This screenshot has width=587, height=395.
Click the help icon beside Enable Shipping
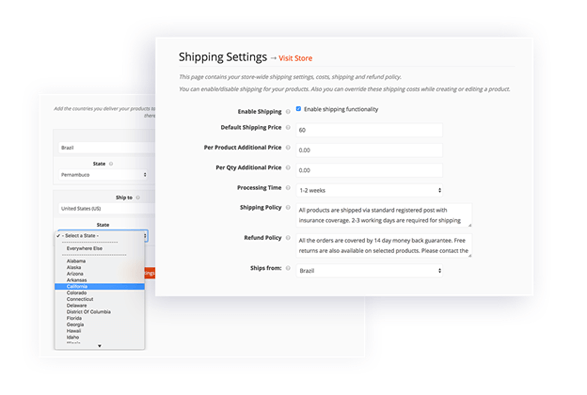click(x=288, y=112)
